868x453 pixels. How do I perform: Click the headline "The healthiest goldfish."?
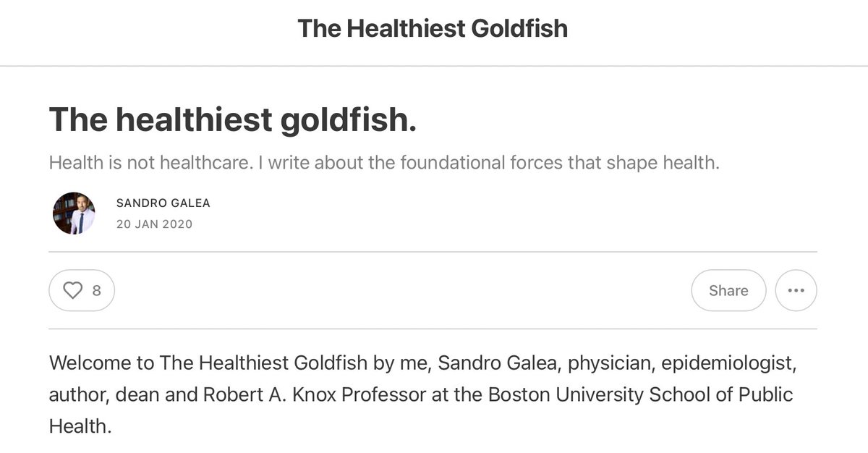tap(232, 119)
